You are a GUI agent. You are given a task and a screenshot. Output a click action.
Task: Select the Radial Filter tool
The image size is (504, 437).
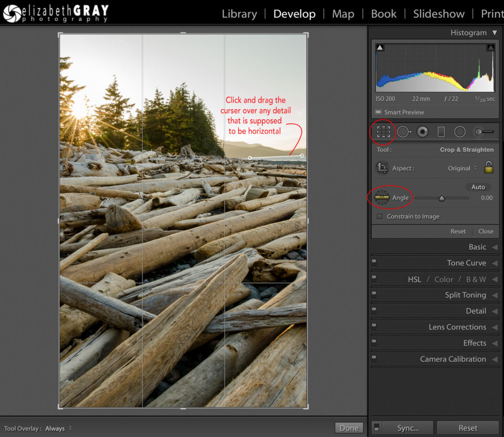click(x=460, y=132)
